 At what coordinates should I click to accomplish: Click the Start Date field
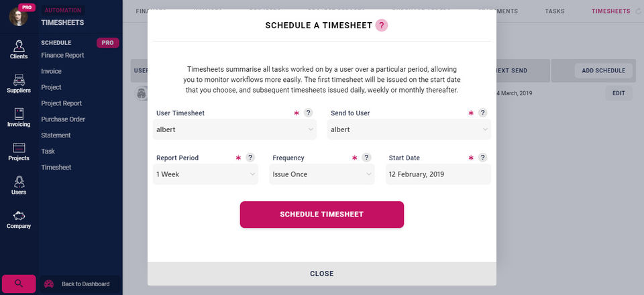pos(438,174)
